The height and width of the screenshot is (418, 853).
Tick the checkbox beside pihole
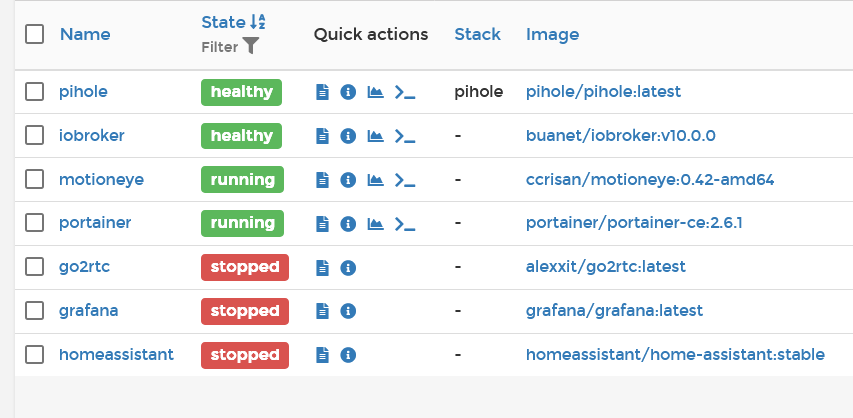(x=35, y=92)
